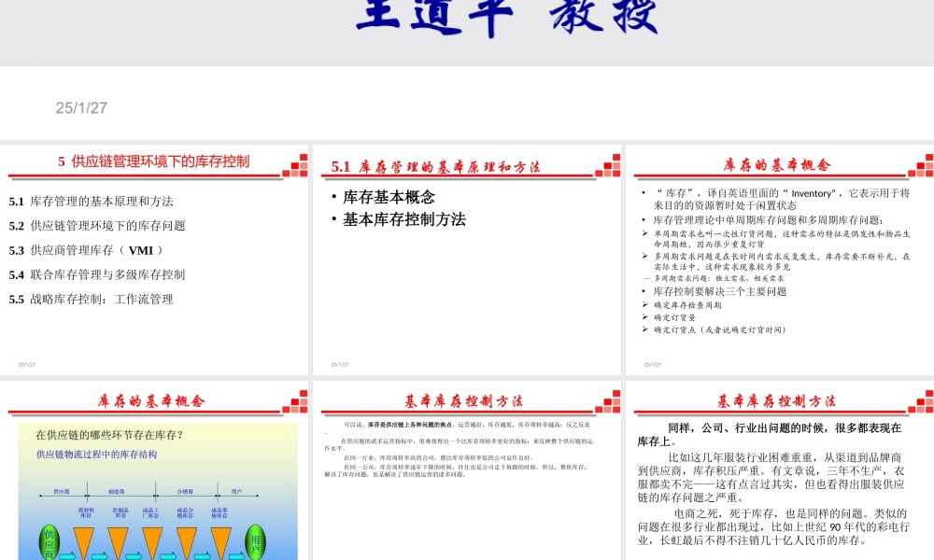Screen dimensions: 934x560
Task: Click the green 用户 oval in the diagram
Action: click(256, 543)
